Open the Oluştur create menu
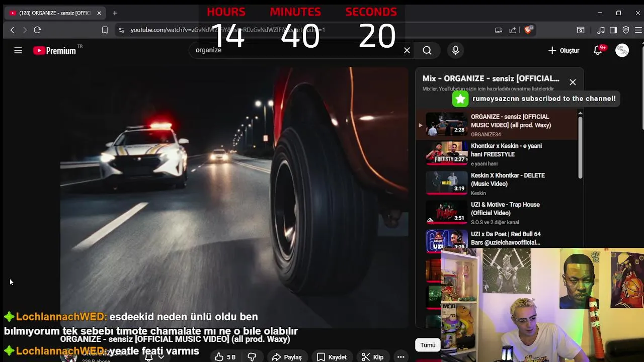 click(x=563, y=50)
